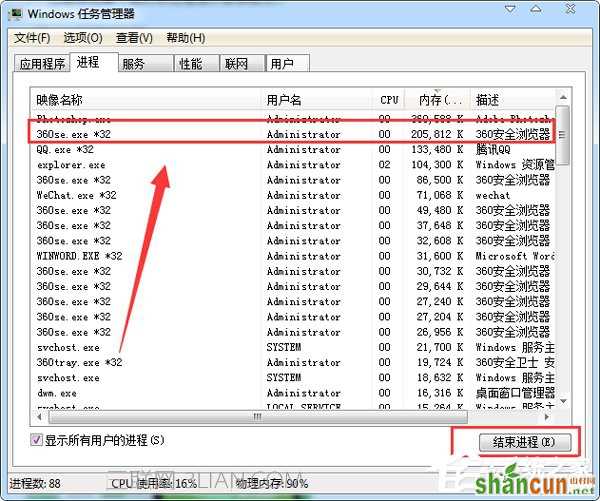
Task: Select 360se.exe row using 37,648 K
Action: pos(293,226)
